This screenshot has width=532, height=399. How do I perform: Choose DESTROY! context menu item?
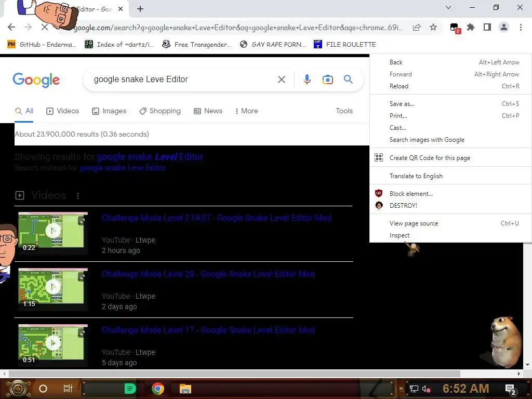point(450,206)
